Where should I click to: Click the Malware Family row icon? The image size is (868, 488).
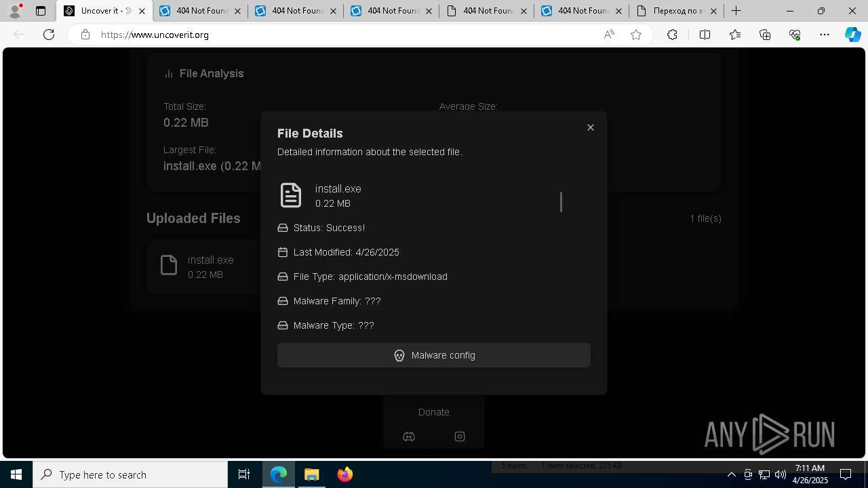tap(283, 301)
